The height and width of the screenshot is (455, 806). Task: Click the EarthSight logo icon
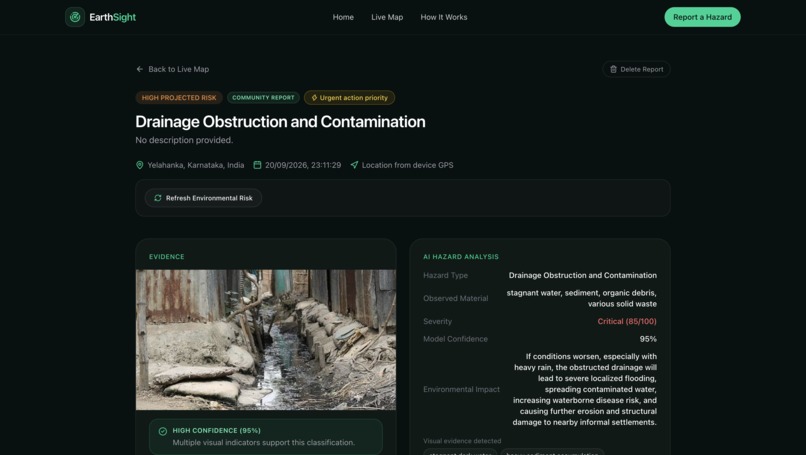75,17
